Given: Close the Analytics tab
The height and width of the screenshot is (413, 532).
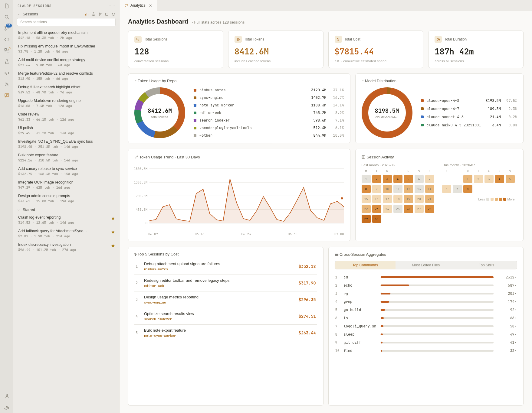Looking at the screenshot, I should (150, 5).
